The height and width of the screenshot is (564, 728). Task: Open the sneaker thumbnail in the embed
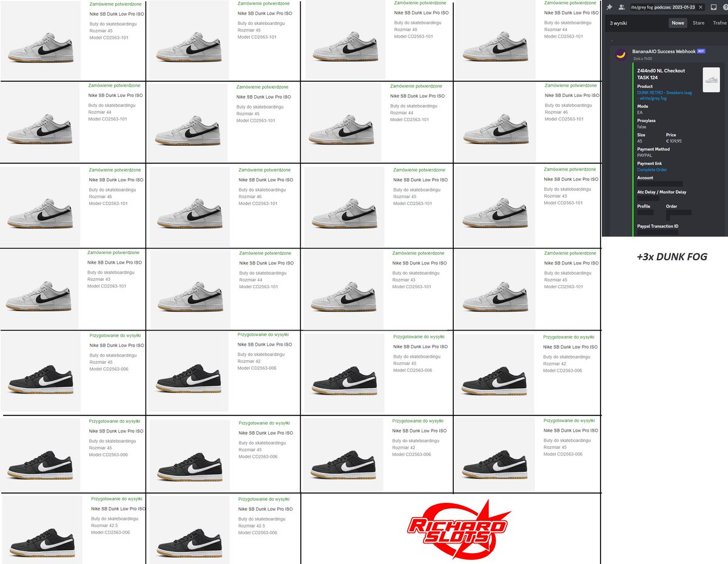click(x=711, y=79)
